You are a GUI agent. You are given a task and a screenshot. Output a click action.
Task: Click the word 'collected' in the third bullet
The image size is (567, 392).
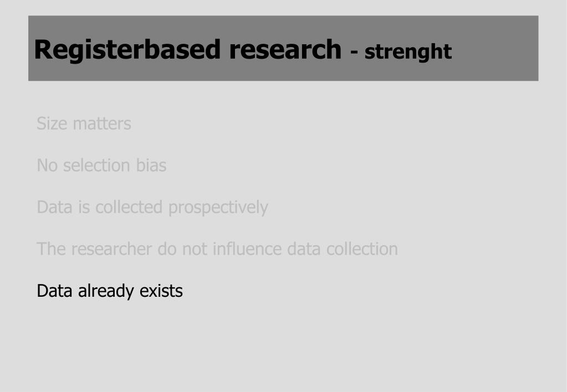(x=129, y=207)
